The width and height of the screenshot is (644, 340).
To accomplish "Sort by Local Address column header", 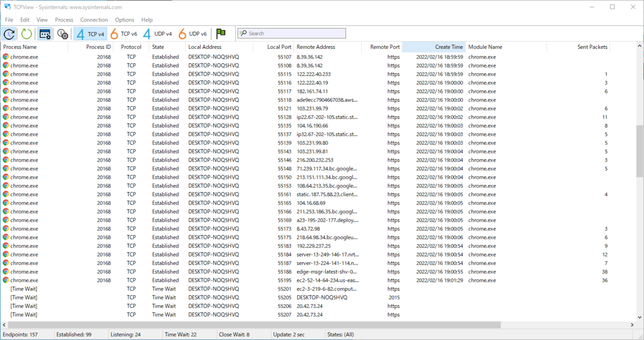I will (218, 47).
